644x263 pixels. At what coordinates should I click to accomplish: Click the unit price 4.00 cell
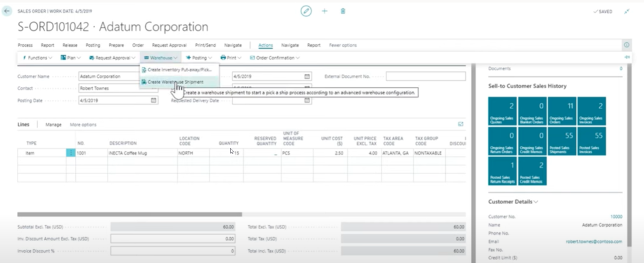point(365,153)
